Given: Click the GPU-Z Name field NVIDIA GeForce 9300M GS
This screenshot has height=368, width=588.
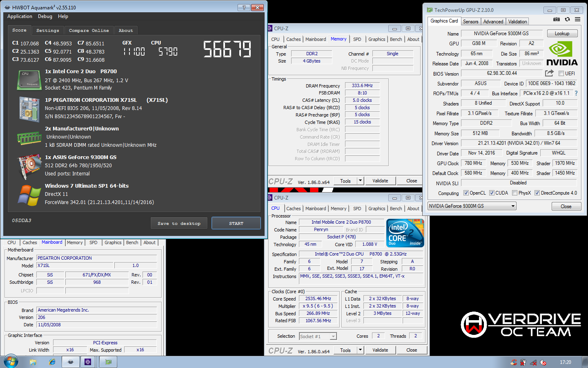Looking at the screenshot, I should click(x=501, y=34).
